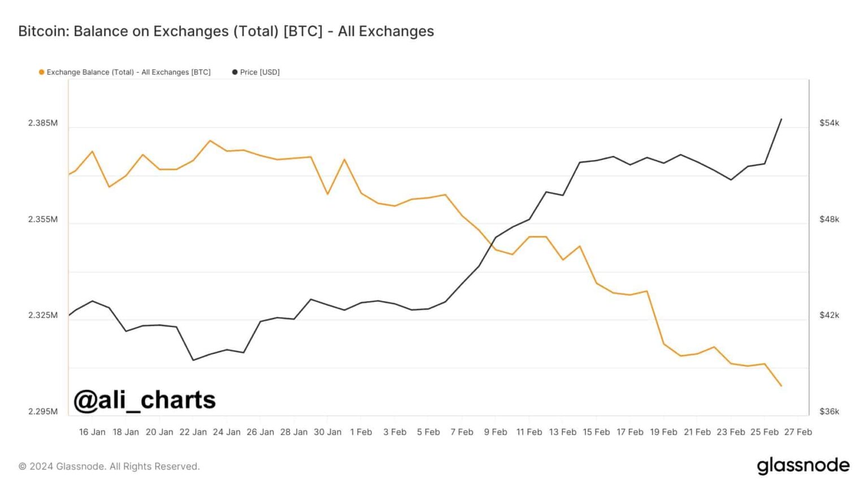The image size is (868, 488).
Task: Click the $54k price axis label
Action: pyautogui.click(x=829, y=123)
